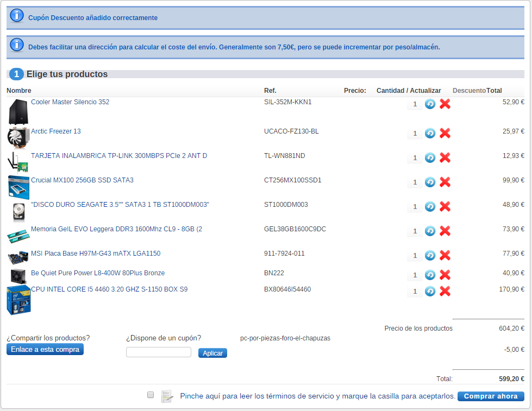Click the terms of service document icon
The image size is (532, 411).
167,396
